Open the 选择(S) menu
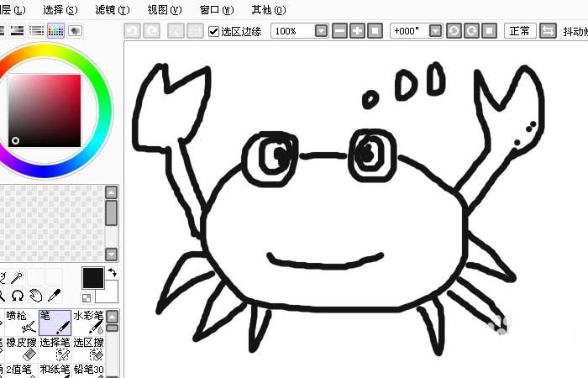 tap(60, 10)
